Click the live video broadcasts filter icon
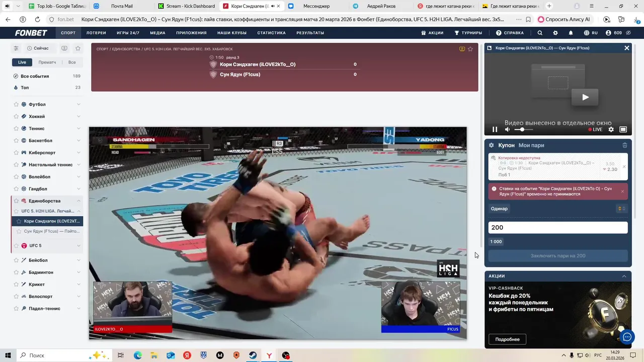 [64, 48]
